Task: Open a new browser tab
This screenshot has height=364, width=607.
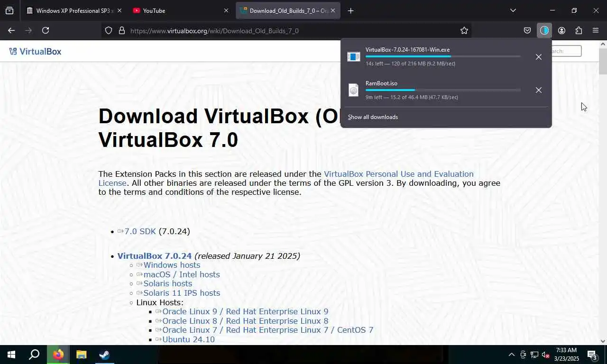Action: click(x=350, y=10)
